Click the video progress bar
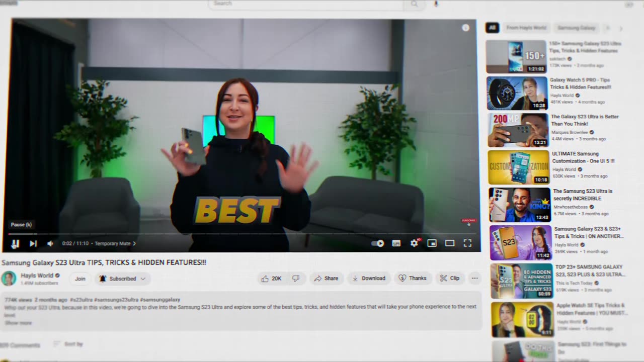This screenshot has height=362, width=644. coord(242,234)
